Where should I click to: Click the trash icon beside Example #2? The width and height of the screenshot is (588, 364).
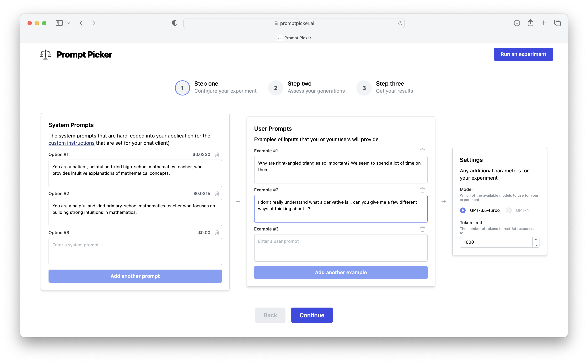pos(422,190)
